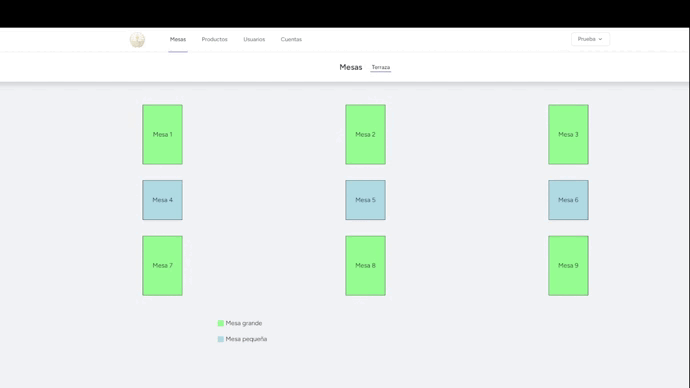Click the Mesas page heading
690x388 pixels.
(x=351, y=67)
